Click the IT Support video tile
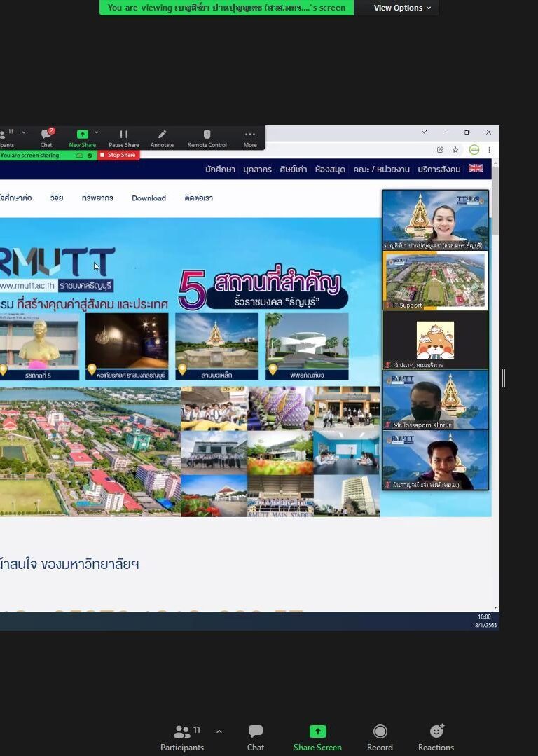Viewport: 538px width, 756px height. [x=435, y=280]
